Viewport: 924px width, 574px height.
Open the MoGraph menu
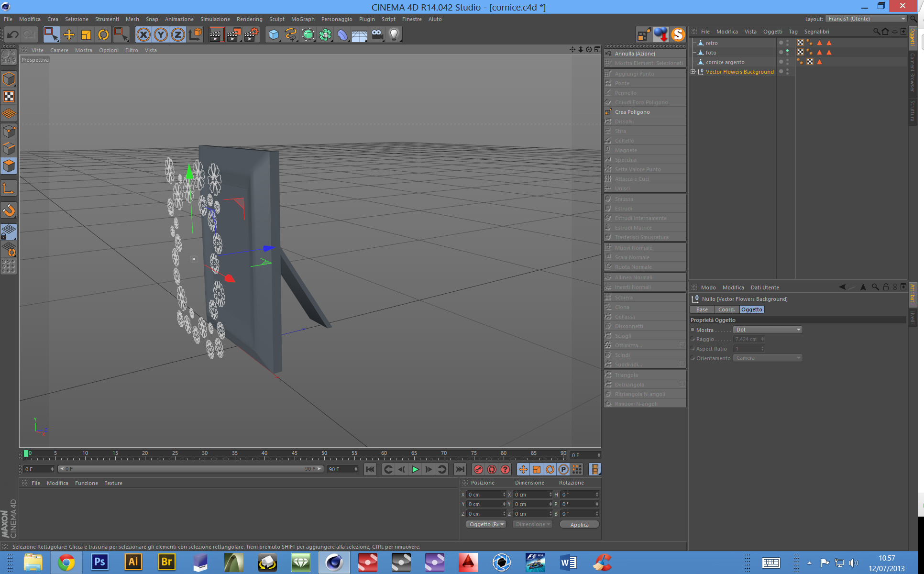(302, 19)
